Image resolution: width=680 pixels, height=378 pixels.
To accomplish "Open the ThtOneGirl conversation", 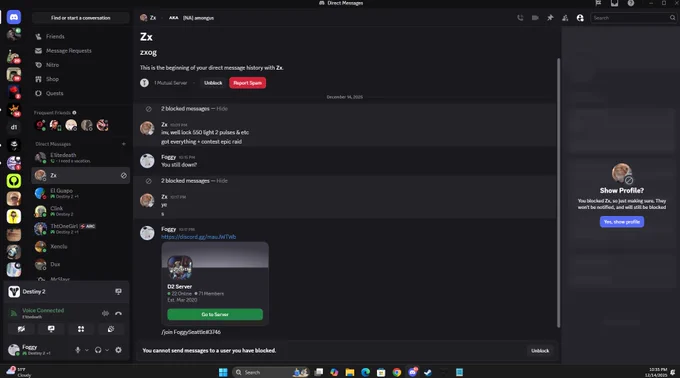I will (81, 229).
